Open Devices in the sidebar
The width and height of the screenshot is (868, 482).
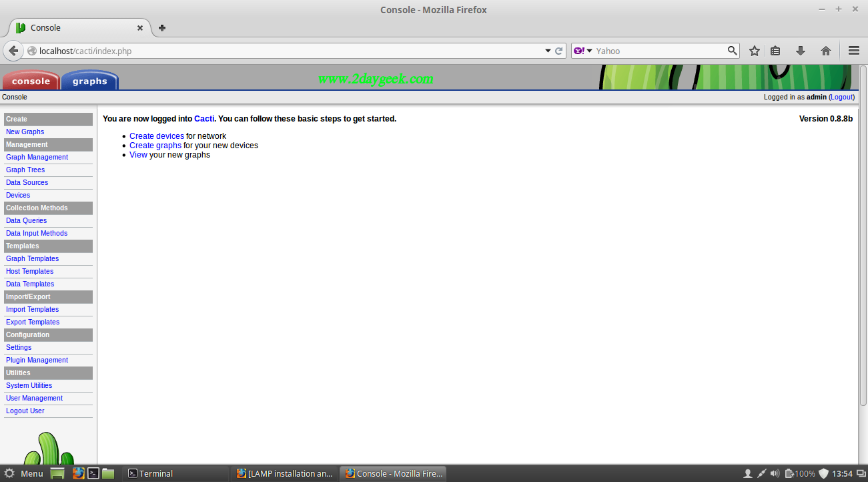coord(18,196)
